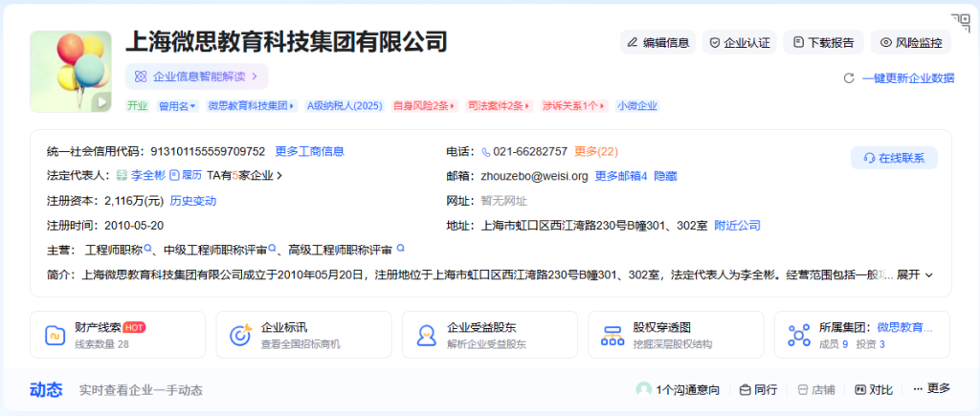The height and width of the screenshot is (416, 980).
Task: Click the corner expand icon at top right
Action: pyautogui.click(x=961, y=23)
